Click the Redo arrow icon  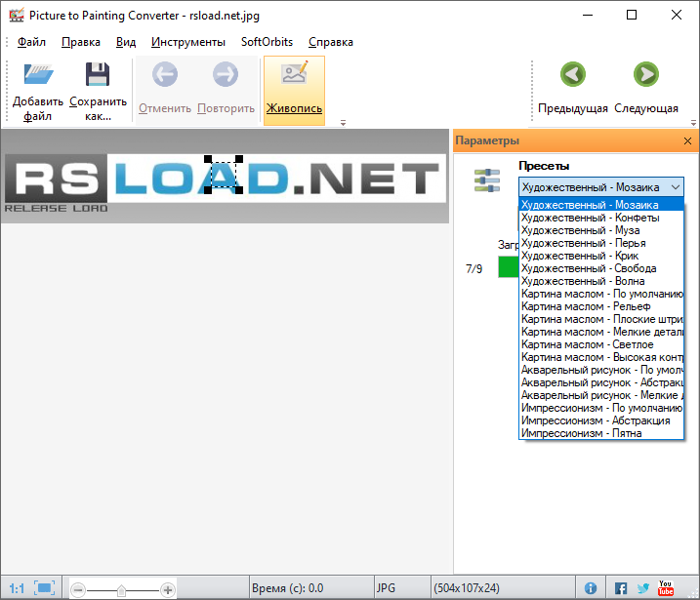(226, 74)
